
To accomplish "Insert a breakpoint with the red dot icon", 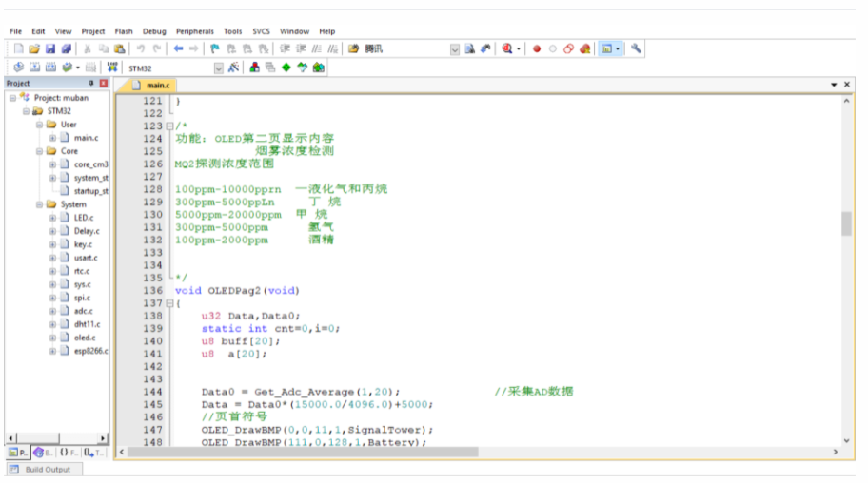I will [x=537, y=48].
